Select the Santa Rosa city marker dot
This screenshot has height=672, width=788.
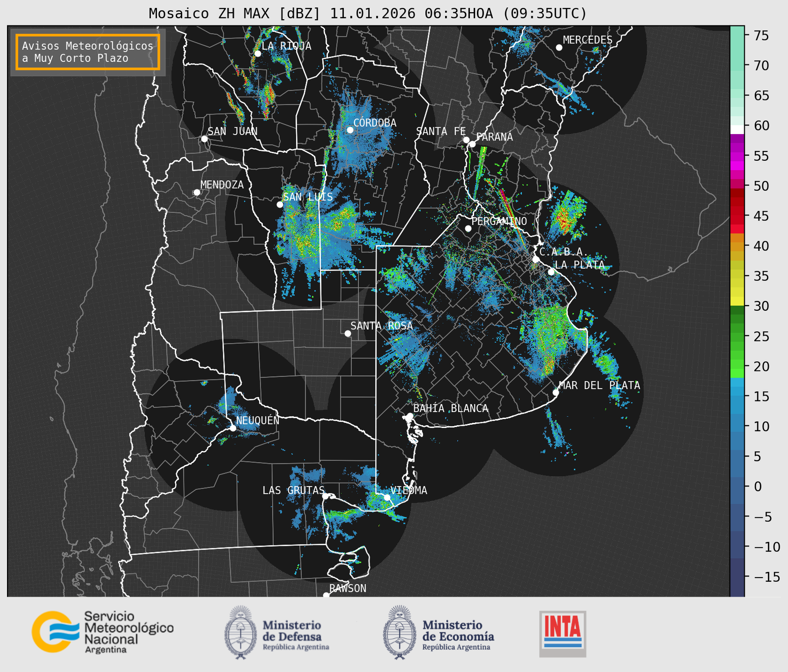[x=348, y=333]
